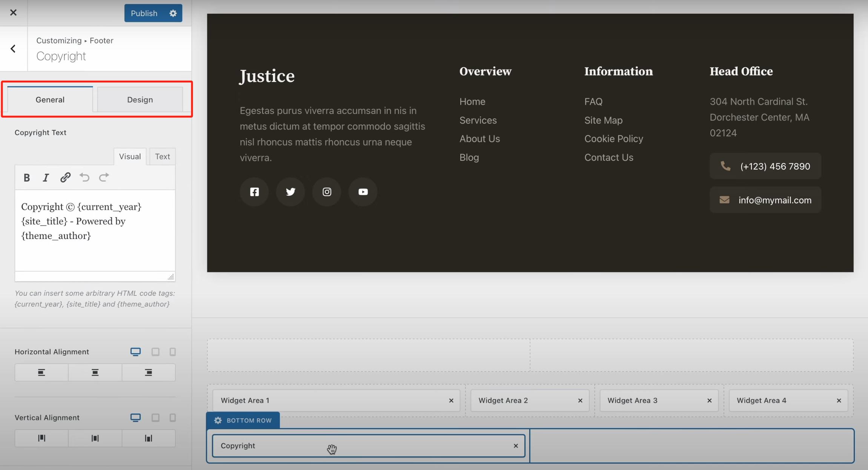Go back using the left chevron arrow
868x470 pixels.
tap(13, 48)
